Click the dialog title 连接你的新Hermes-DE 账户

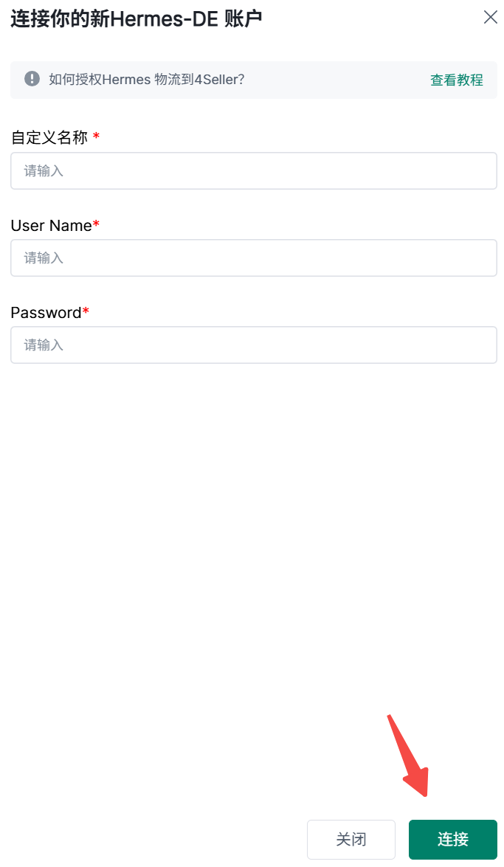137,18
